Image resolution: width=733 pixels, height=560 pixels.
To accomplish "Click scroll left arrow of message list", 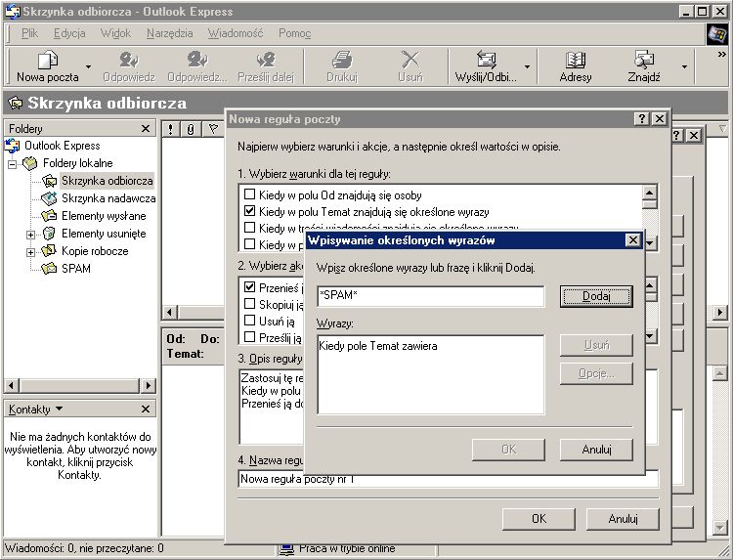I will (170, 312).
